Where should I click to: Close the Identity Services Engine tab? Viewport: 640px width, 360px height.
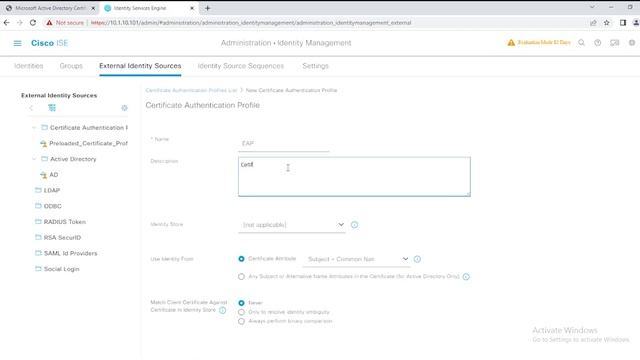(192, 8)
